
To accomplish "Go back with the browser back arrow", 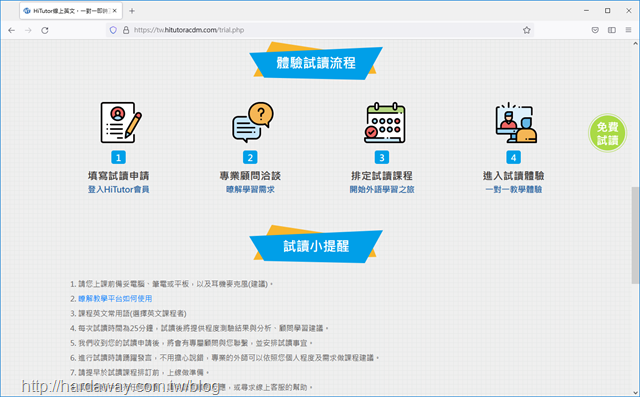I will [11, 30].
